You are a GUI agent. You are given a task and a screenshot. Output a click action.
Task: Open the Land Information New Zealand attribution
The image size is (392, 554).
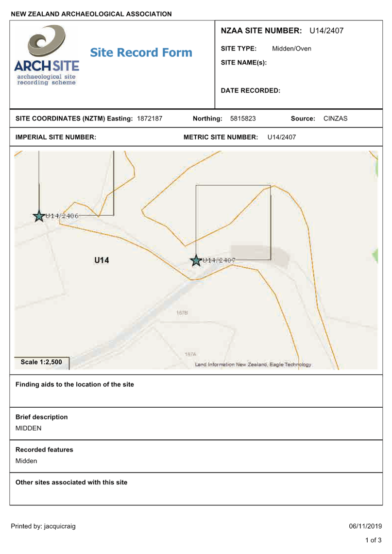253,364
